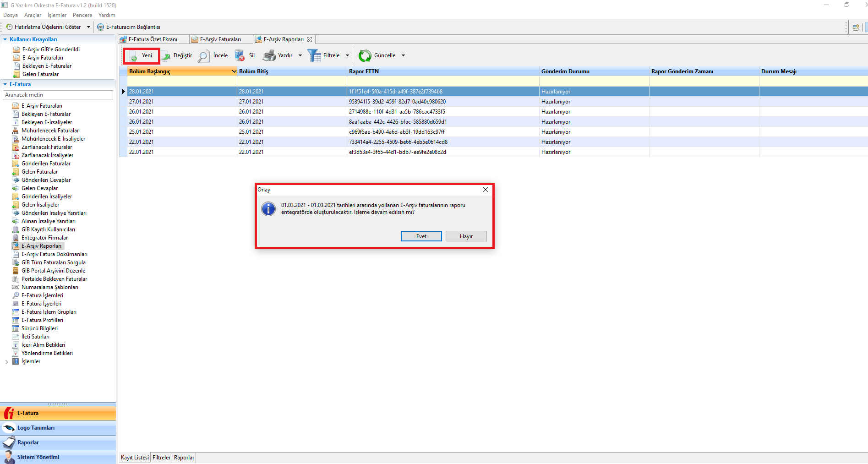Close the E-Arşiv Raporları tab
Image resolution: width=868 pixels, height=464 pixels.
[310, 39]
